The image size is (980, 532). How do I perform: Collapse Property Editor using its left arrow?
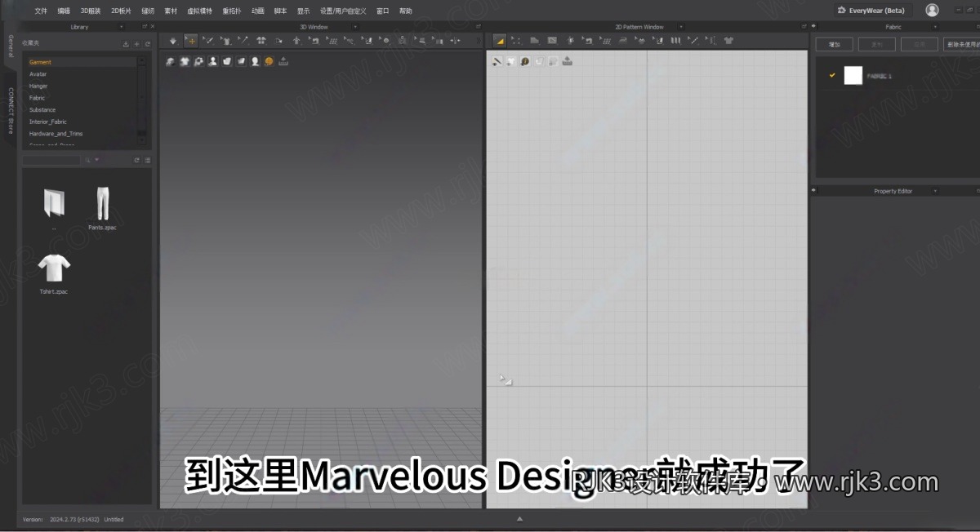click(814, 191)
